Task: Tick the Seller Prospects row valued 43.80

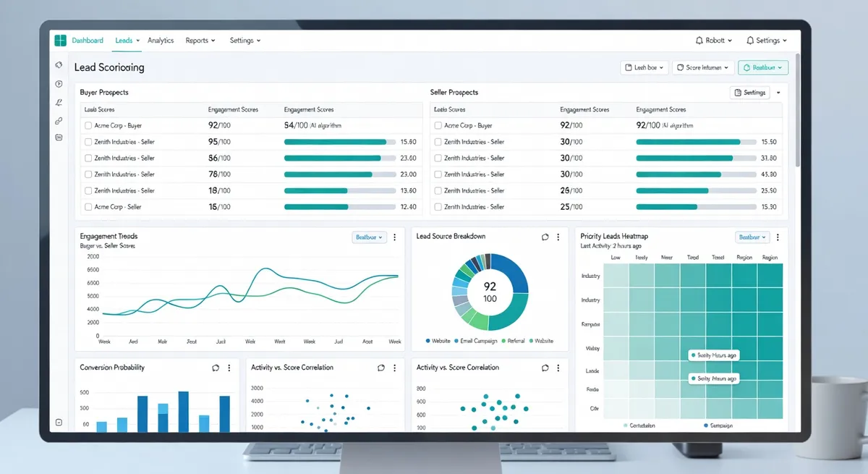Action: pos(438,174)
